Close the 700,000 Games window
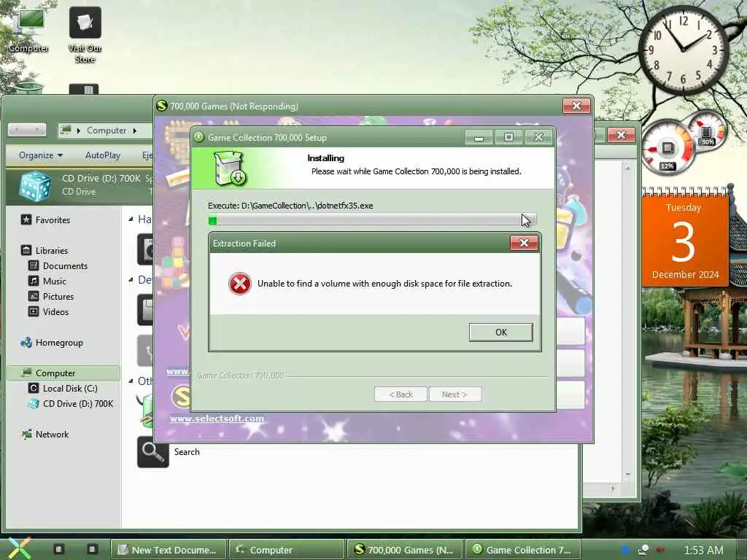 576,106
